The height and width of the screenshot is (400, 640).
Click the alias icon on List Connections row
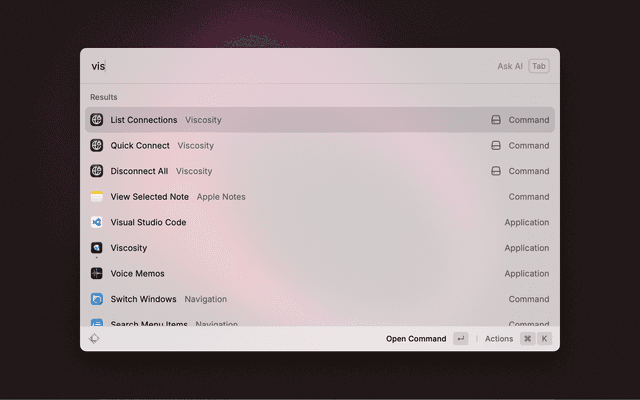click(x=495, y=120)
